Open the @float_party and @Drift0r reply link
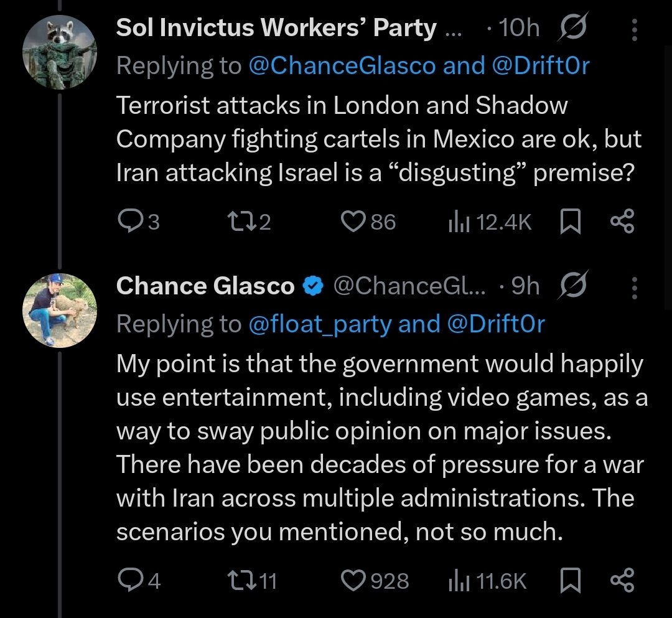 tap(396, 324)
